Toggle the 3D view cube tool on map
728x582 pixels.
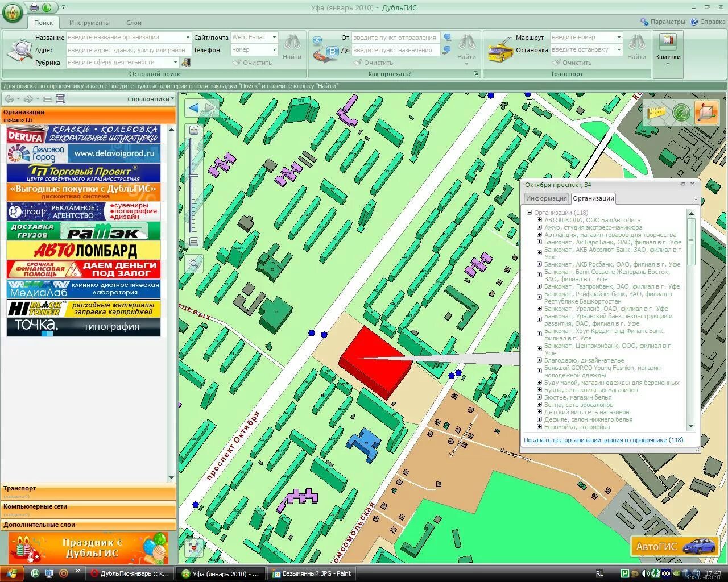(x=706, y=112)
